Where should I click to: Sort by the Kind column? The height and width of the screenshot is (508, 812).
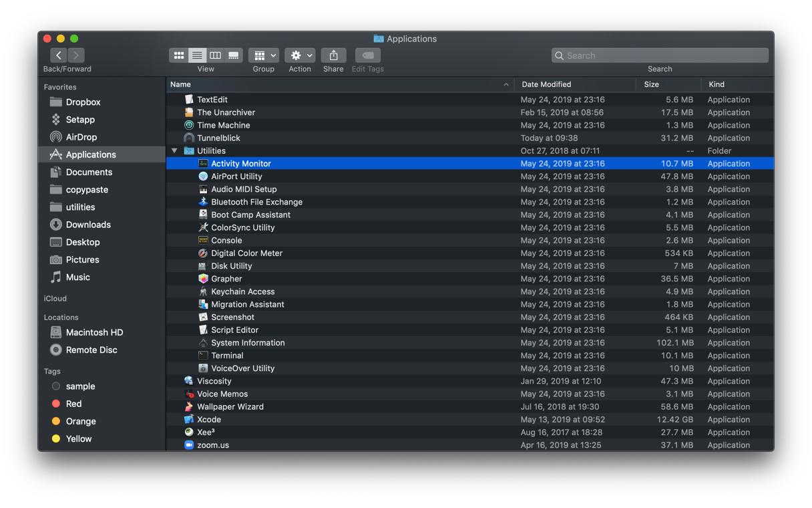click(737, 84)
